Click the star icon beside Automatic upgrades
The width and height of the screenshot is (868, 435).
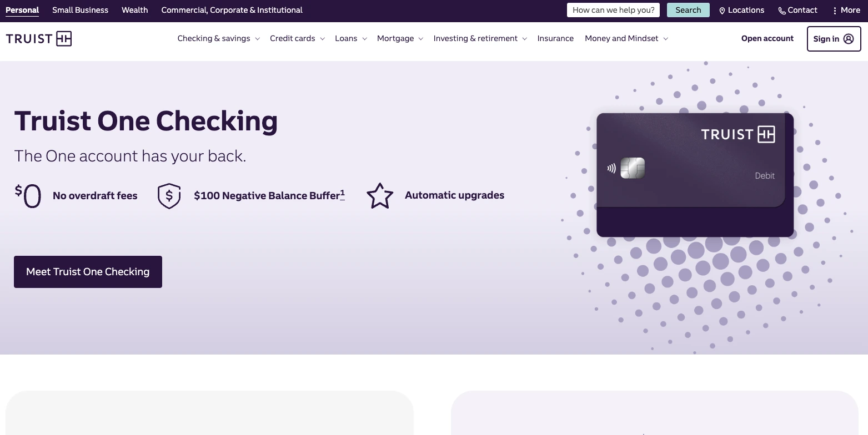coord(380,196)
